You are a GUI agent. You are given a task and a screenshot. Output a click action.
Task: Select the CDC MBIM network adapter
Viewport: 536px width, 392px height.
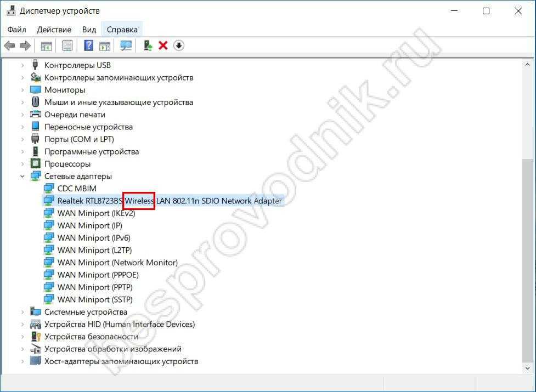[x=77, y=189]
